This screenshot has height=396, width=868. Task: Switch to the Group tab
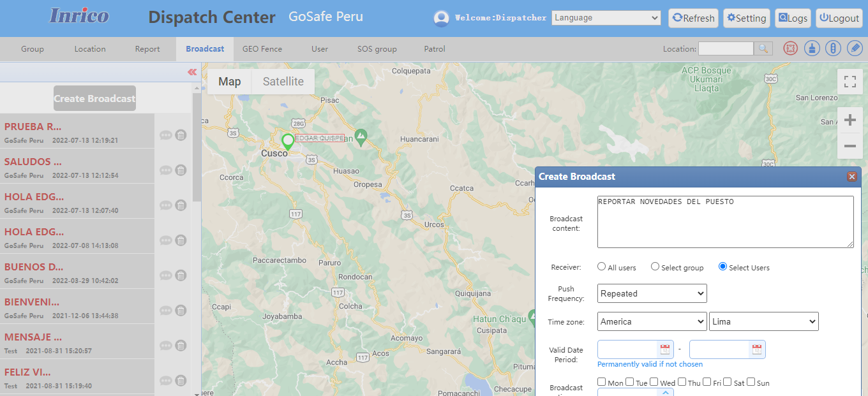click(33, 49)
